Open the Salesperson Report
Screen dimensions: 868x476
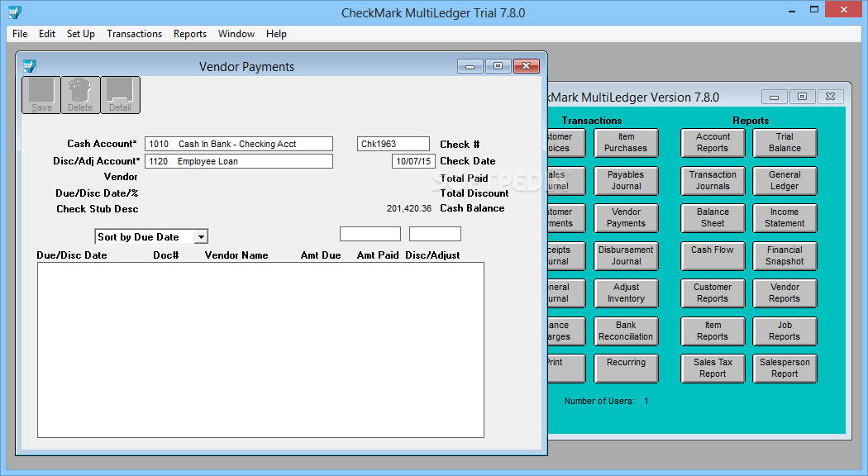pos(785,369)
